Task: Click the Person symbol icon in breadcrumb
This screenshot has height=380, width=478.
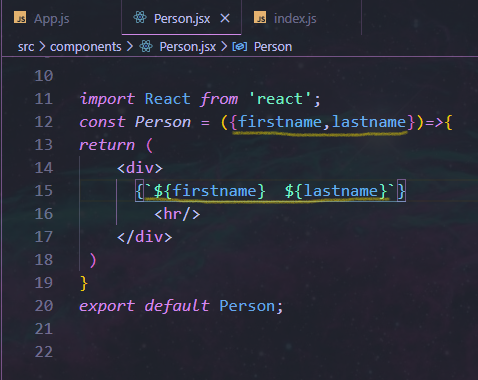Action: (240, 47)
